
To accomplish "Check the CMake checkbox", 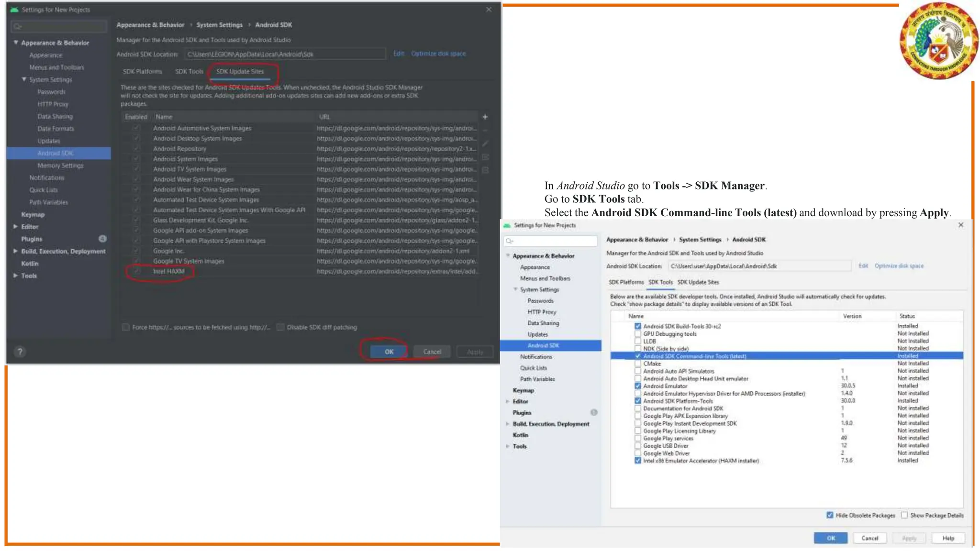I will [637, 364].
